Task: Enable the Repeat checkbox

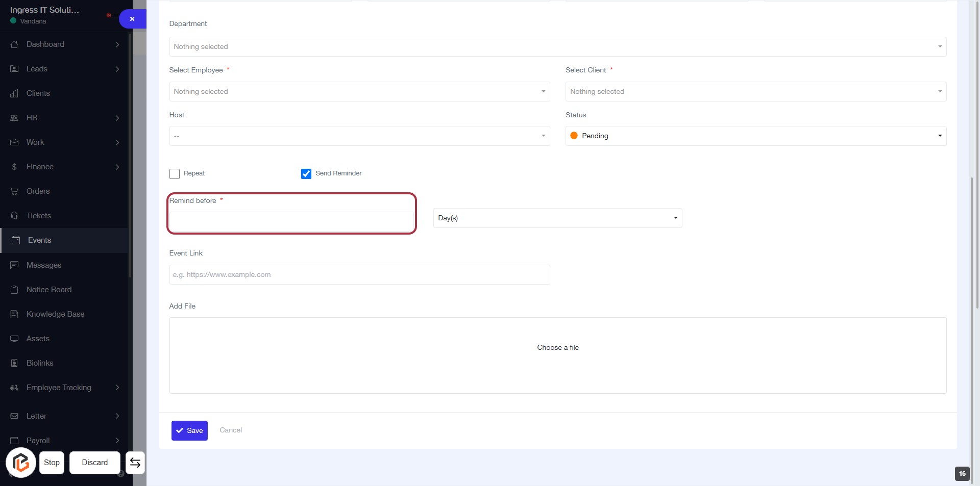Action: [175, 174]
